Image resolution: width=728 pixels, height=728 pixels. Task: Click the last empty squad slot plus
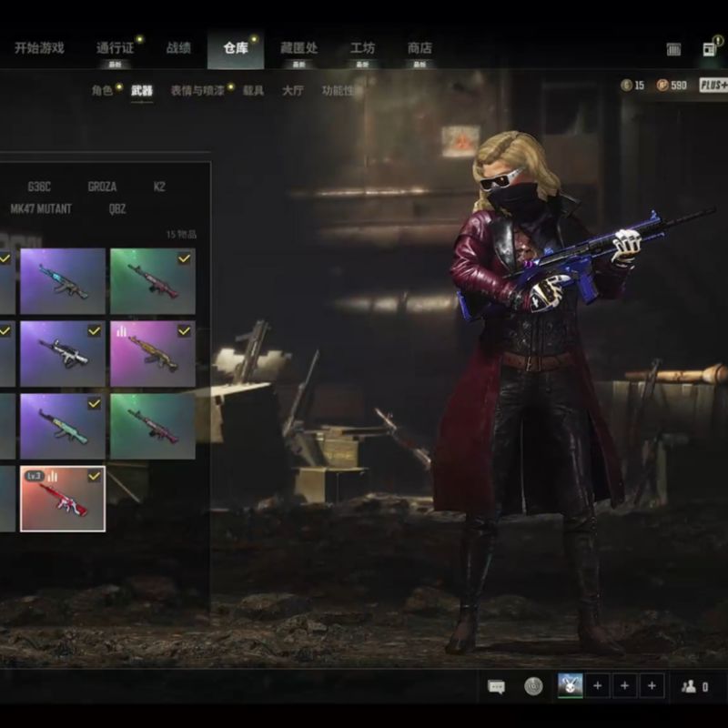(652, 686)
